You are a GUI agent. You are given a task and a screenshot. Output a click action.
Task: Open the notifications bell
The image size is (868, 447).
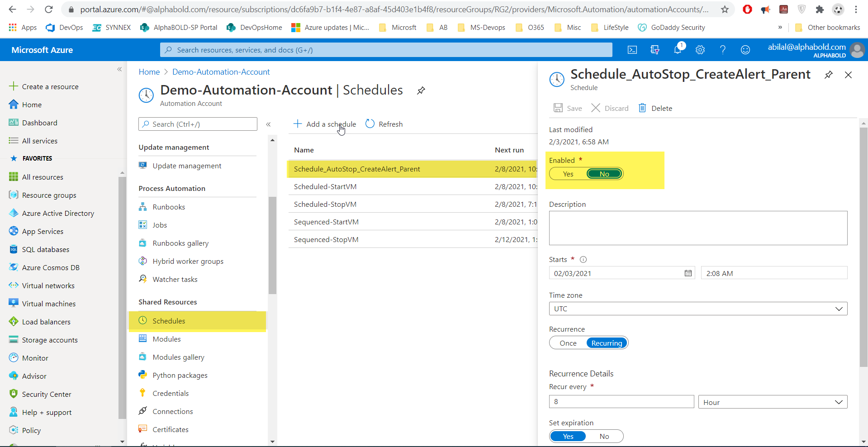[x=678, y=49]
